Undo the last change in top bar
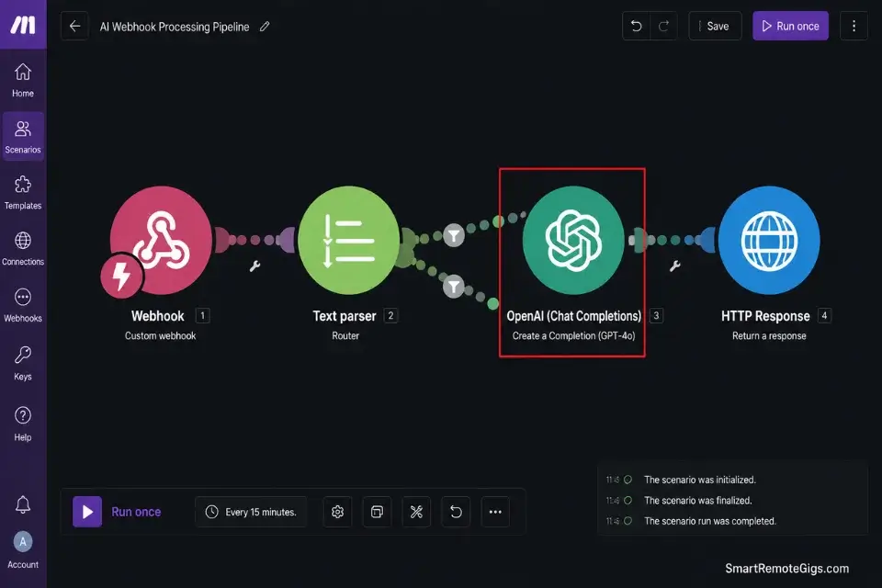882x588 pixels. (636, 26)
